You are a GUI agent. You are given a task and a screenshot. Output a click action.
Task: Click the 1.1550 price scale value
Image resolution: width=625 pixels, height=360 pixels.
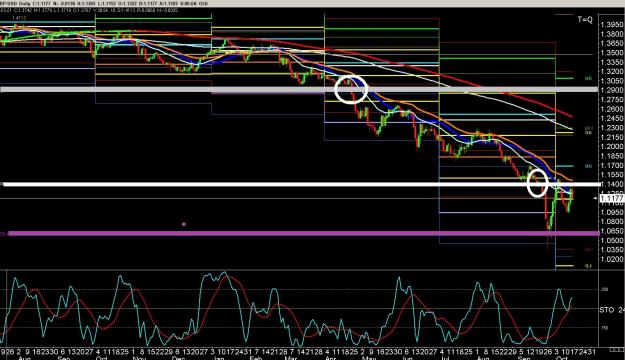point(612,175)
